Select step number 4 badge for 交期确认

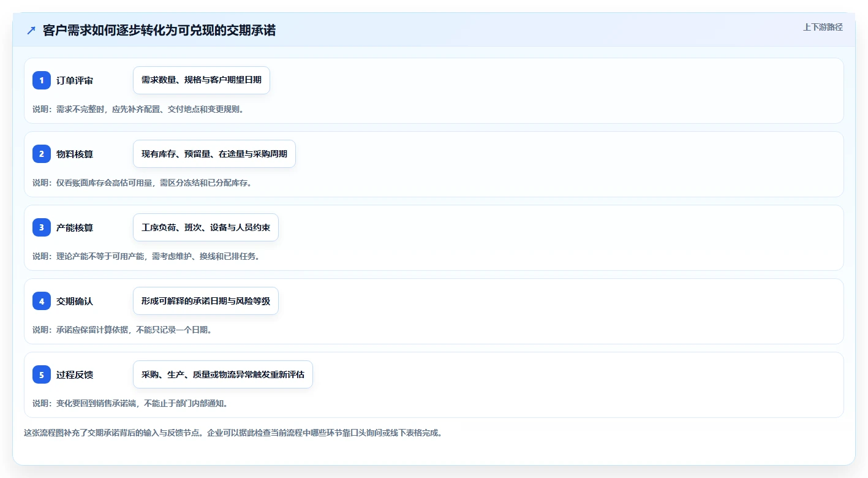click(42, 301)
